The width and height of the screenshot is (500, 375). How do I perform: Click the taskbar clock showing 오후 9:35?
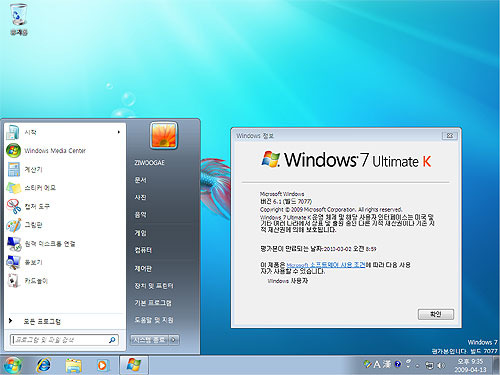click(x=470, y=365)
